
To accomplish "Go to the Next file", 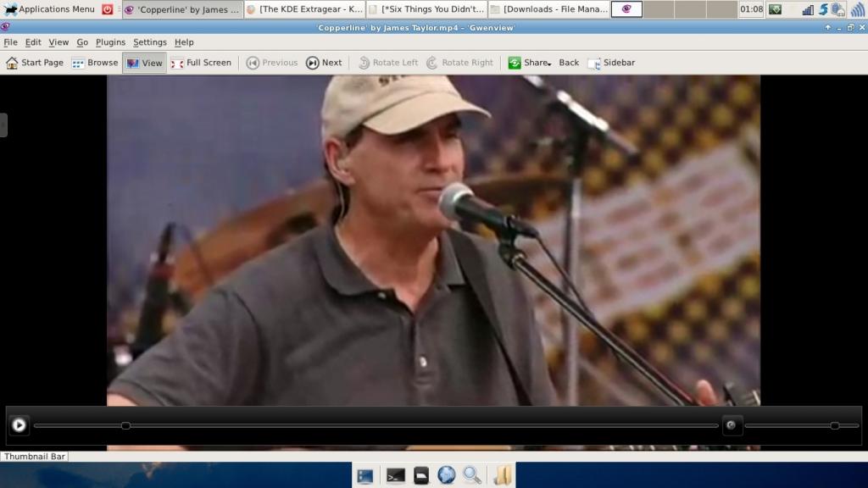I will tap(324, 63).
